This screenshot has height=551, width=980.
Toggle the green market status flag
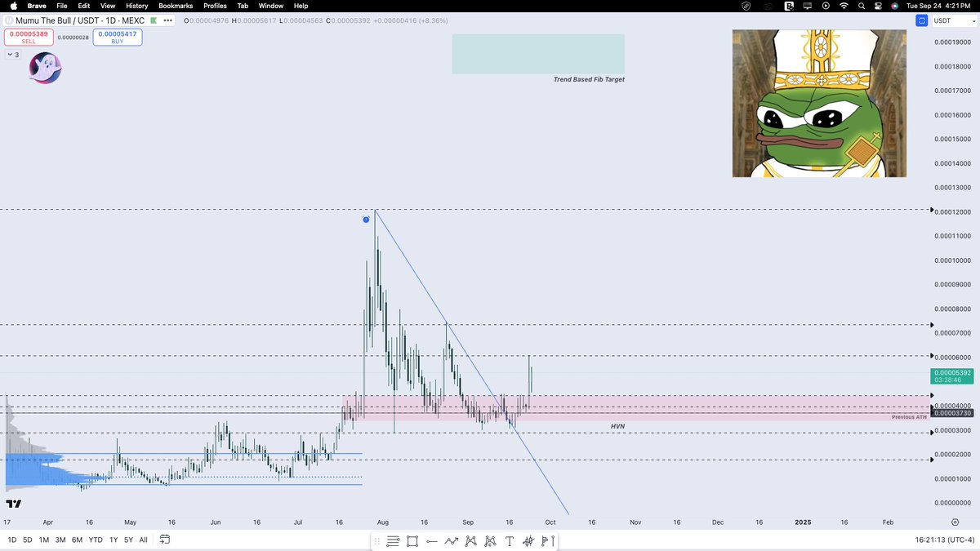click(153, 20)
